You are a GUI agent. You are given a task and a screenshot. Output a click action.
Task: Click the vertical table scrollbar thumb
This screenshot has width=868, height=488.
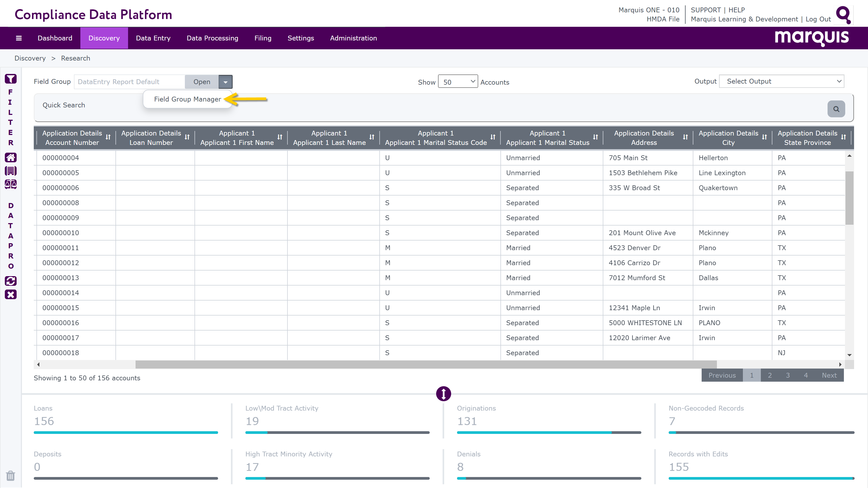(850, 198)
